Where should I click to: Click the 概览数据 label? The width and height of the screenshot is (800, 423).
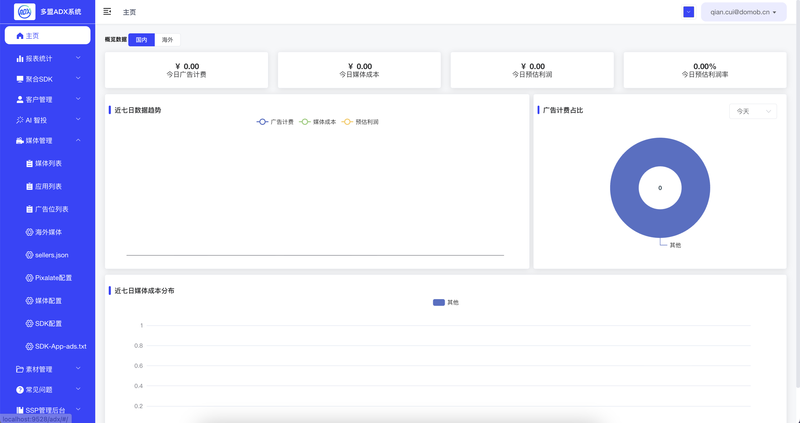[x=116, y=39]
